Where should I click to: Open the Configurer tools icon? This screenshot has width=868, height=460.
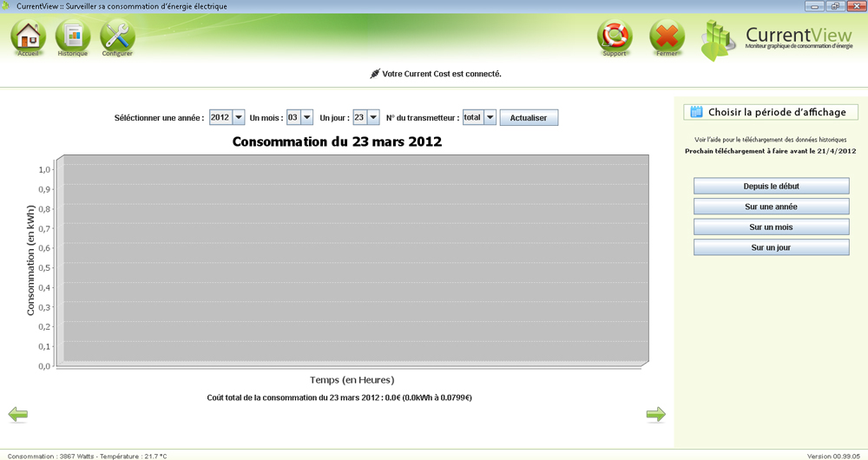117,36
